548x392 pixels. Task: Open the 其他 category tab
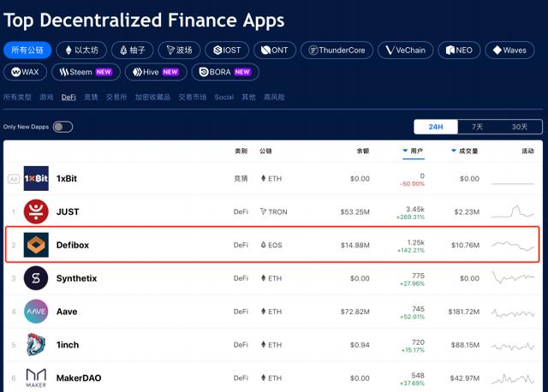pyautogui.click(x=248, y=97)
